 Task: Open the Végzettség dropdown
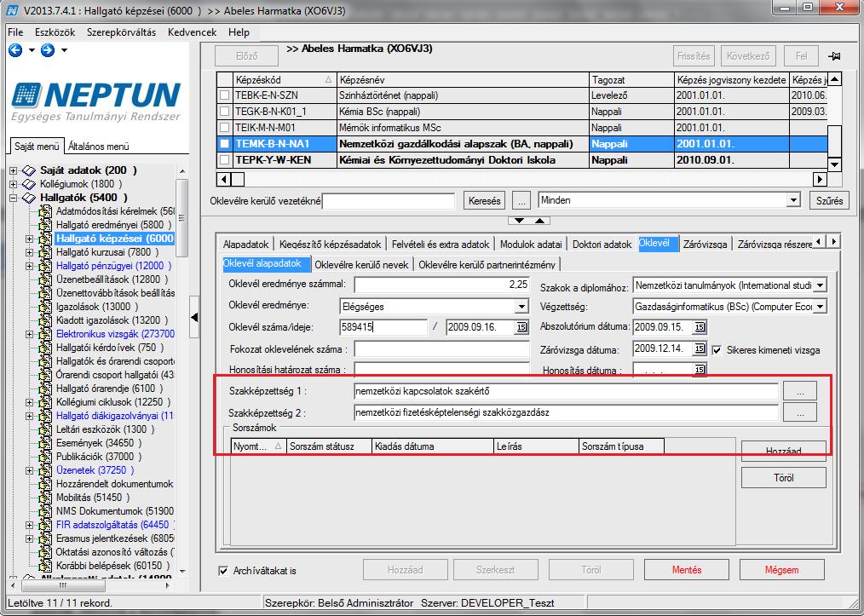coord(820,307)
